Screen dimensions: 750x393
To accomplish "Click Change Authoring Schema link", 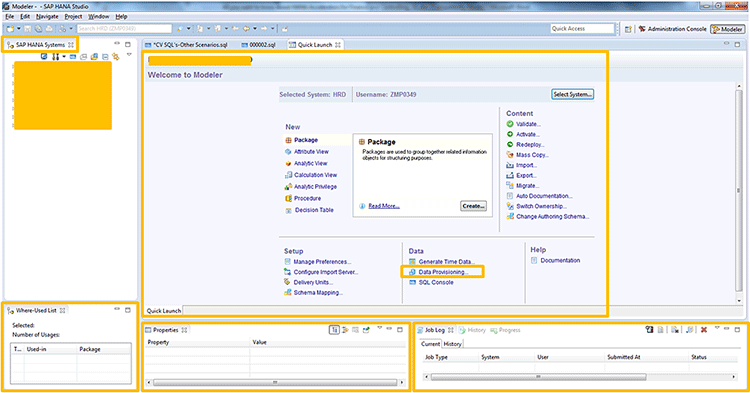I will click(x=552, y=217).
